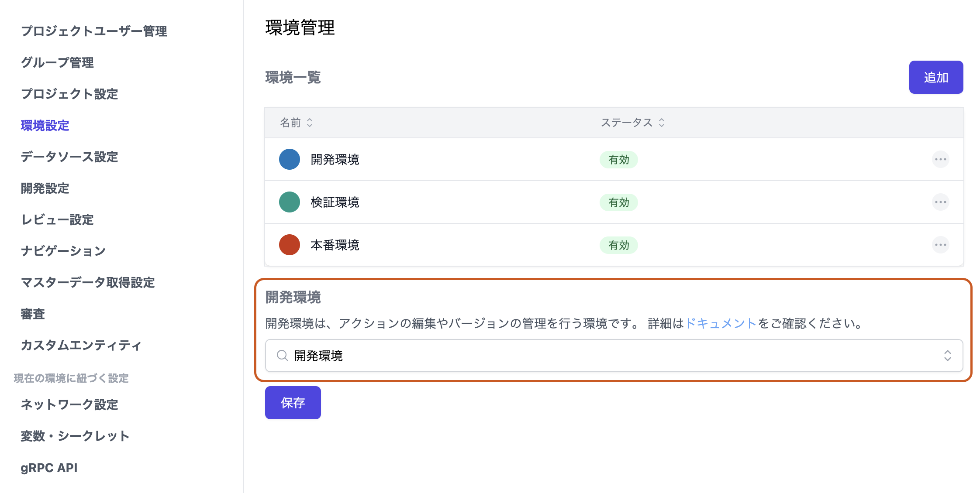Screen dimensions: 980x493
Task: Navigate to gRPC API settings
Action: pos(49,468)
